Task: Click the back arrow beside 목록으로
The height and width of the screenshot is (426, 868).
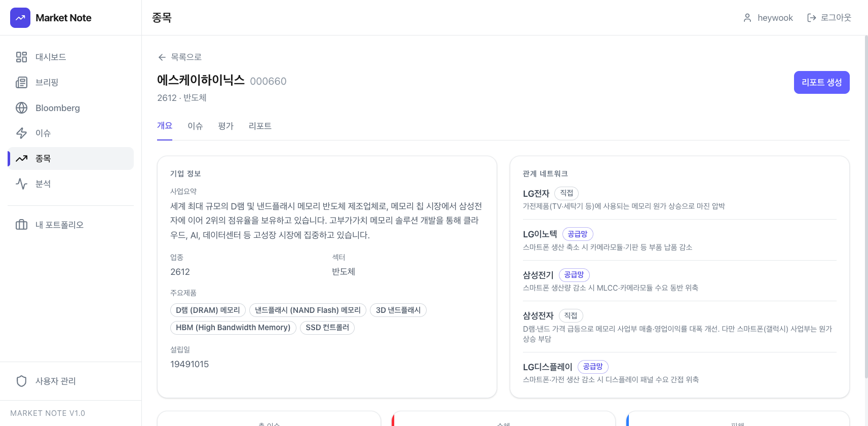Action: point(162,57)
